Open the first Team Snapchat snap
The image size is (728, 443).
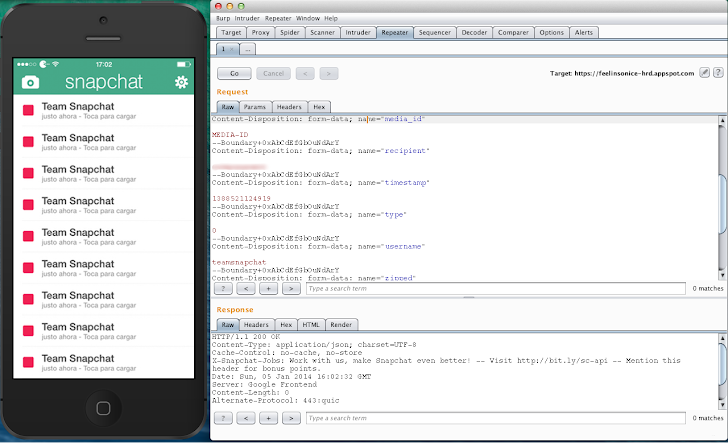[104, 111]
